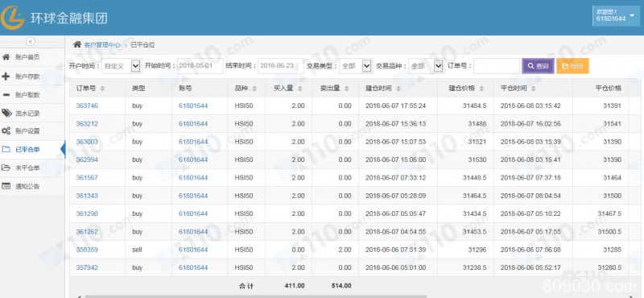Click account link 61801644 in row 363746
644x298 pixels.
[x=193, y=106]
